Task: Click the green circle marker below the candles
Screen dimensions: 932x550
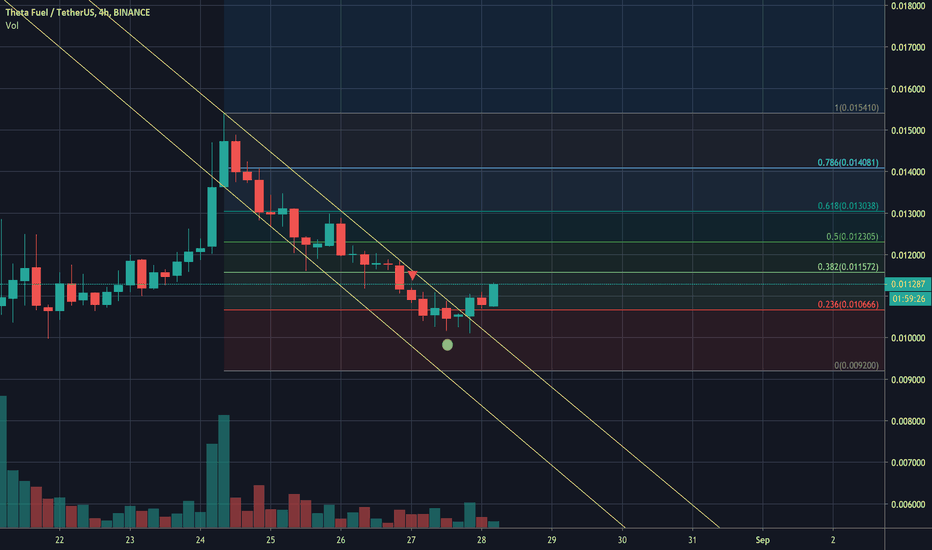Action: 448,345
